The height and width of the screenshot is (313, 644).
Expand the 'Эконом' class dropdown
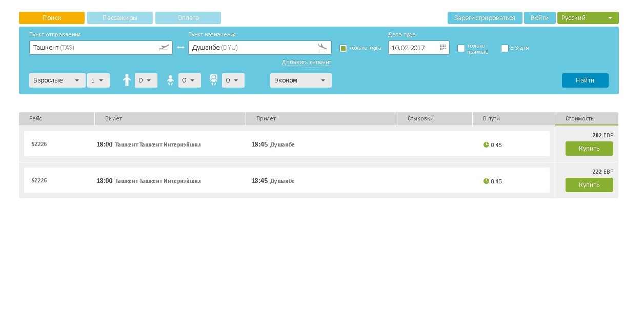coord(300,80)
